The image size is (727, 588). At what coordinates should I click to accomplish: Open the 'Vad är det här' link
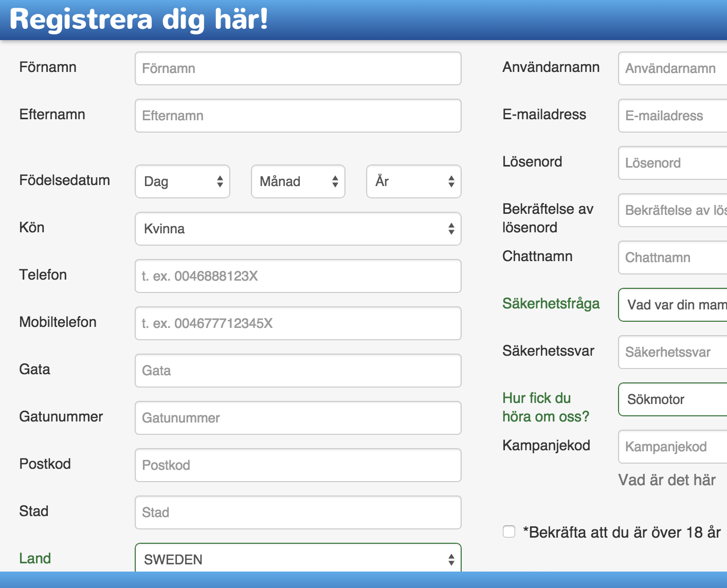coord(667,480)
